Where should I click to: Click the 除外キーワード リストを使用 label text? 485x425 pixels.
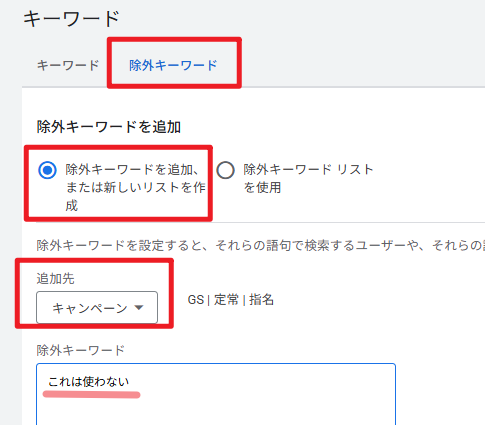tap(308, 178)
